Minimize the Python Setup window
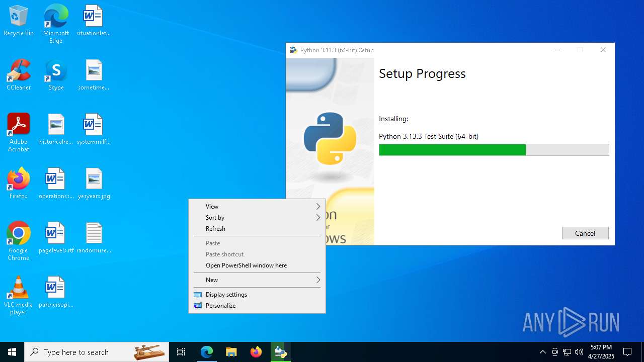644x362 pixels. pyautogui.click(x=557, y=50)
